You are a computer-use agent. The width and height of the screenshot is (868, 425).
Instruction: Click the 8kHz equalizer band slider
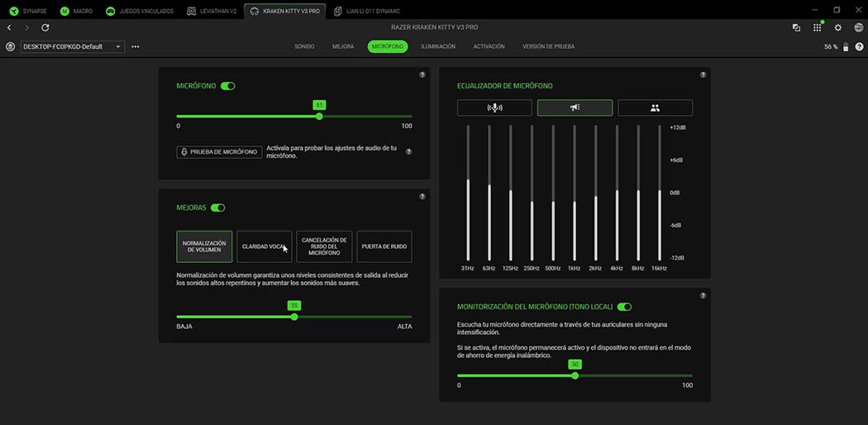638,193
